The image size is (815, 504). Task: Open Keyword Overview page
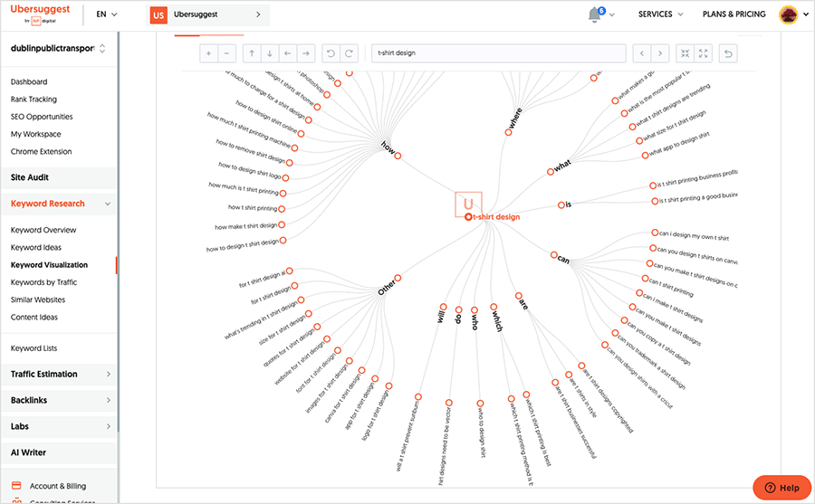pyautogui.click(x=43, y=230)
